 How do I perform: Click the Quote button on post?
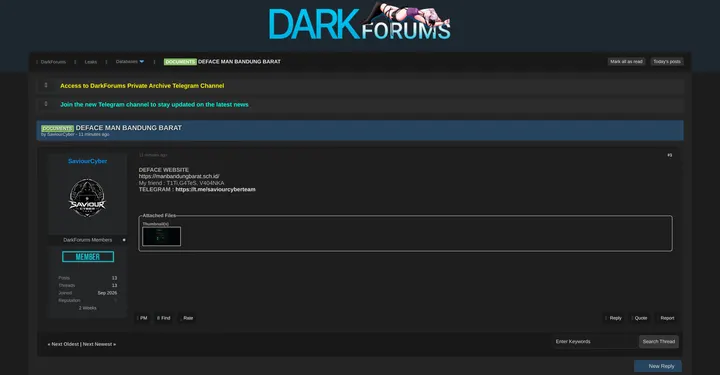(640, 318)
